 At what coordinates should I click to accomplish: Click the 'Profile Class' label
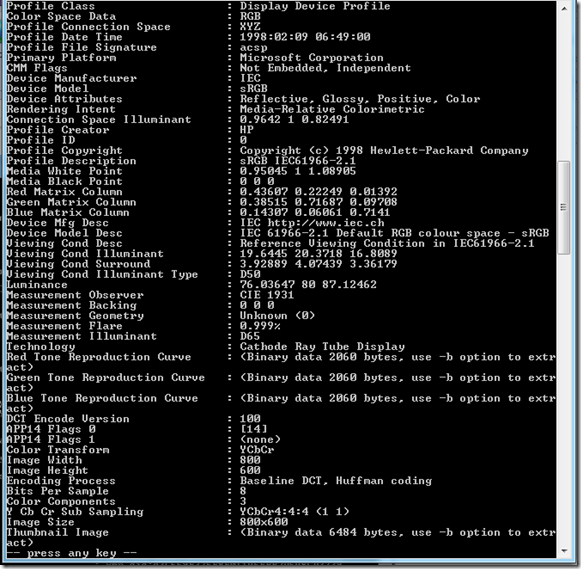click(51, 6)
